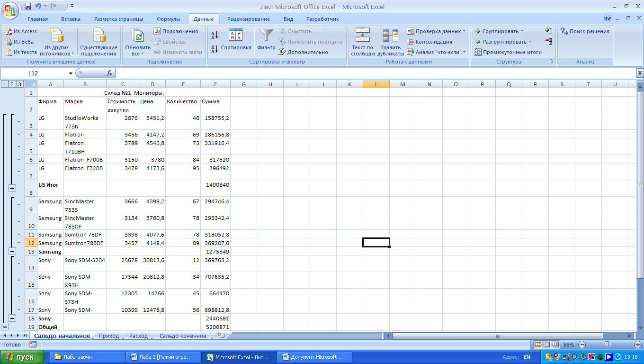This screenshot has width=644, height=364.
Task: Open the Рецензирование ribbon tab
Action: [249, 19]
